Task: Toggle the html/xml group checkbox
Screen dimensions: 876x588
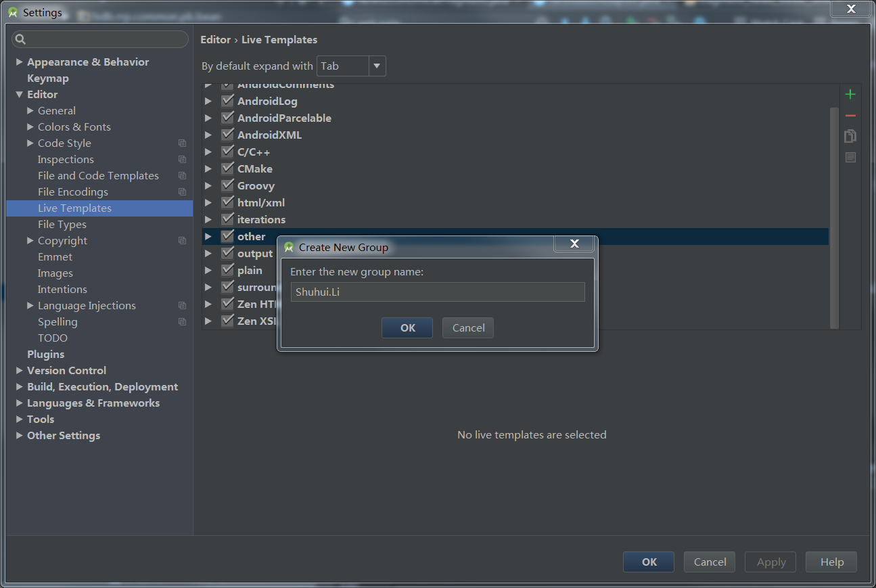Action: coord(227,202)
